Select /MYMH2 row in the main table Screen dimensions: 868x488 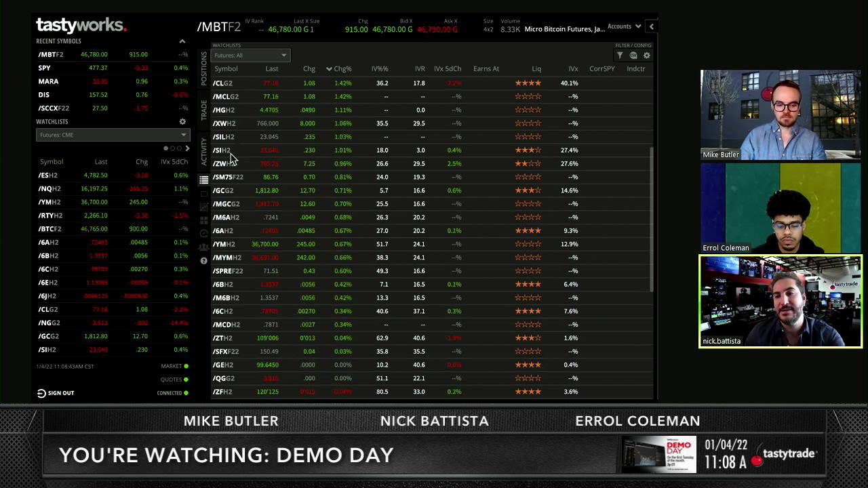pos(431,258)
